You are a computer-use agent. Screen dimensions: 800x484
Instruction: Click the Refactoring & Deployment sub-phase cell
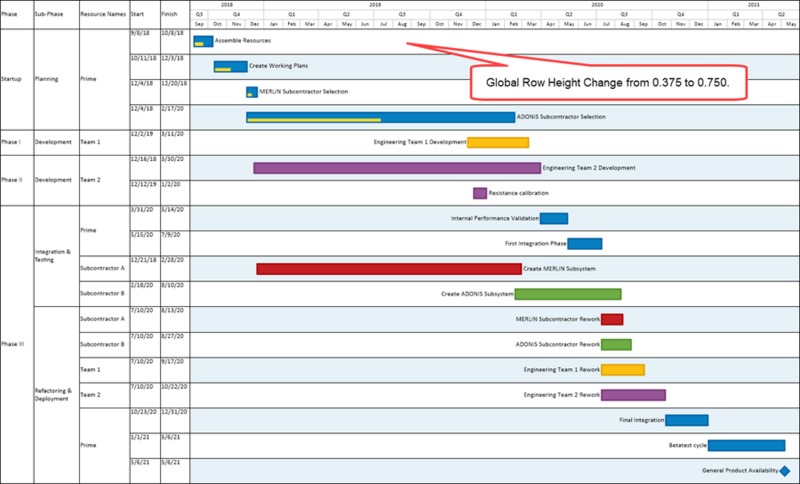(x=56, y=395)
